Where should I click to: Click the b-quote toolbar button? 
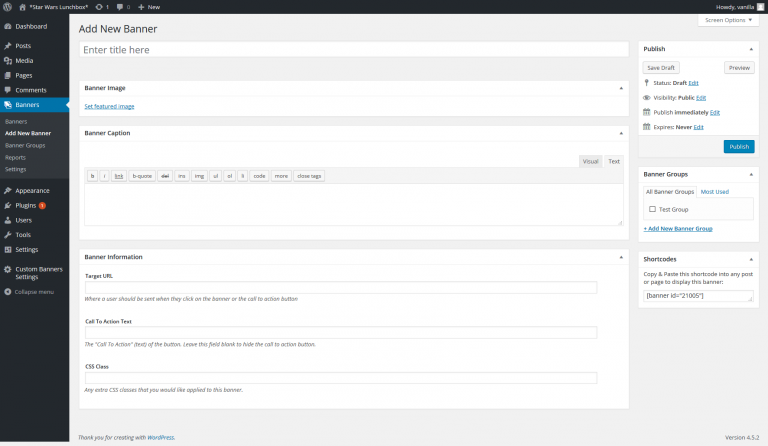click(143, 176)
